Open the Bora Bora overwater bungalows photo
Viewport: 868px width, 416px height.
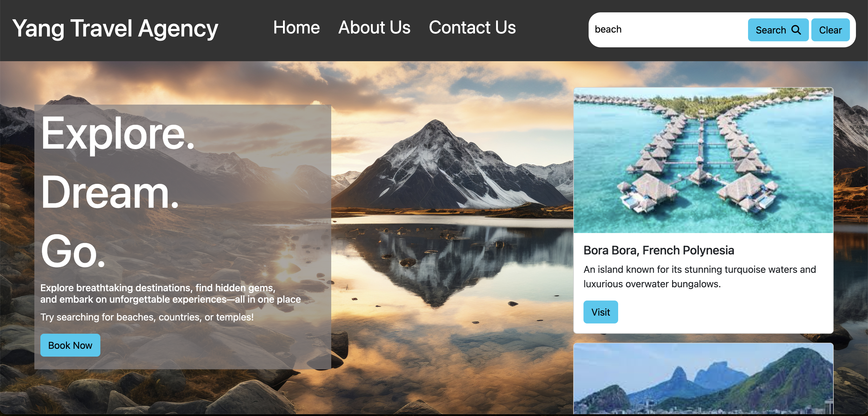click(x=703, y=160)
